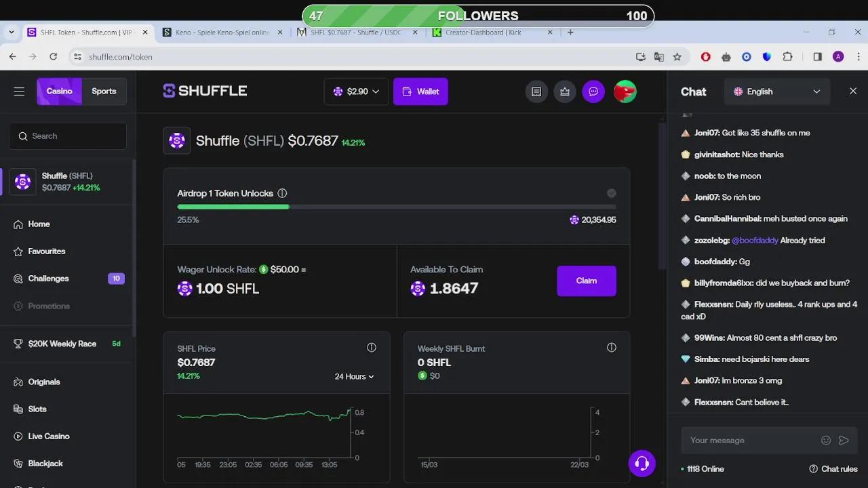
Task: Click username Simba in chat
Action: tap(707, 359)
